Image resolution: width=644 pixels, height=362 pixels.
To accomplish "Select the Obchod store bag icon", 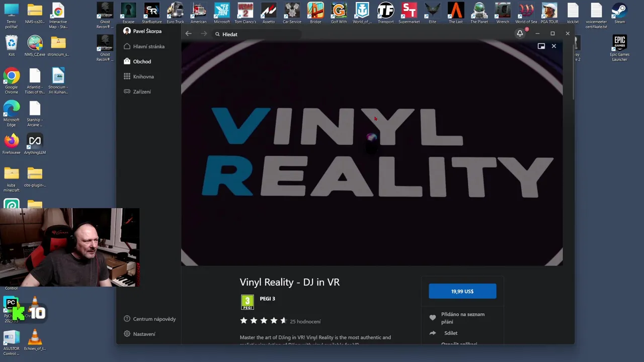I will click(x=127, y=61).
